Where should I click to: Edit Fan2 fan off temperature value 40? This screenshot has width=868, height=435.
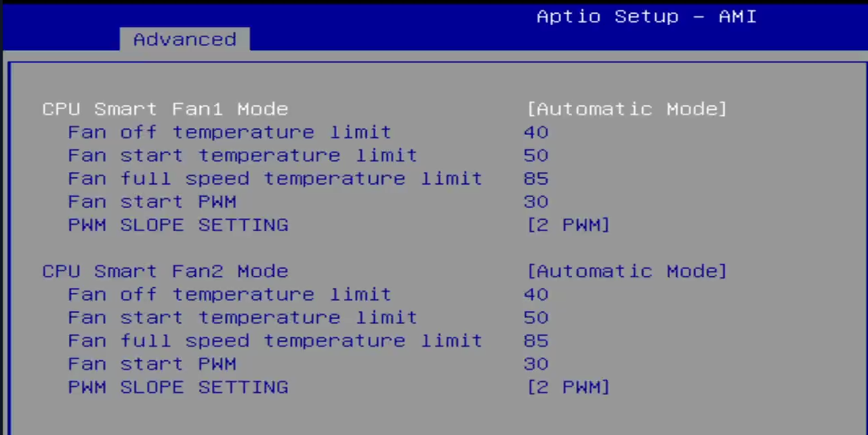click(536, 295)
